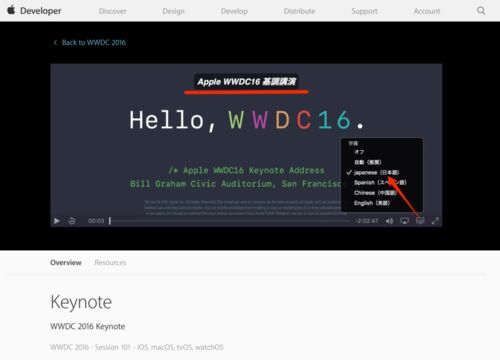
Task: Select Chinese subtitles option
Action: click(x=375, y=193)
